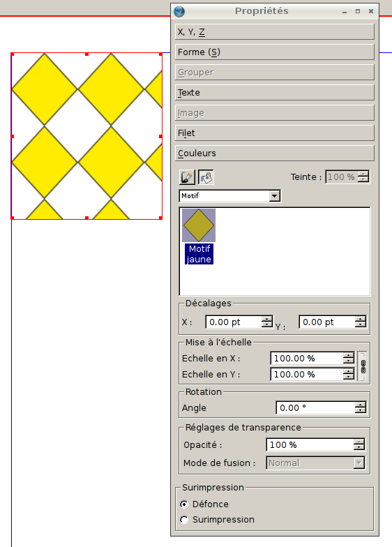Select the Défonce radio button

click(x=184, y=504)
